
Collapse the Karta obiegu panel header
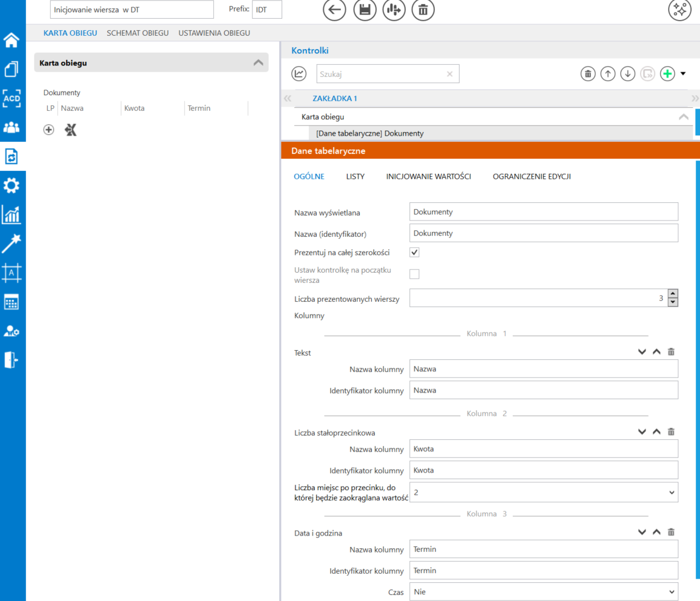[x=258, y=63]
